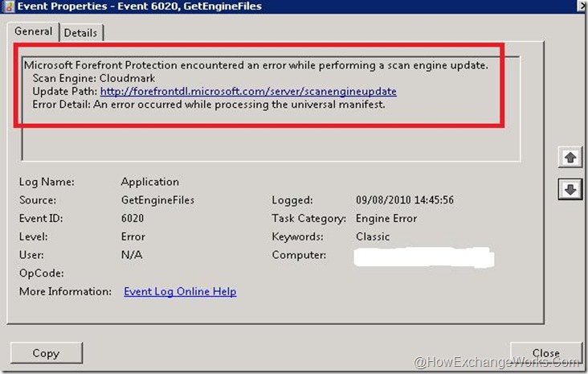588x374 pixels.
Task: Open the forefrontdl.microsoft.com update path link
Action: [x=248, y=91]
